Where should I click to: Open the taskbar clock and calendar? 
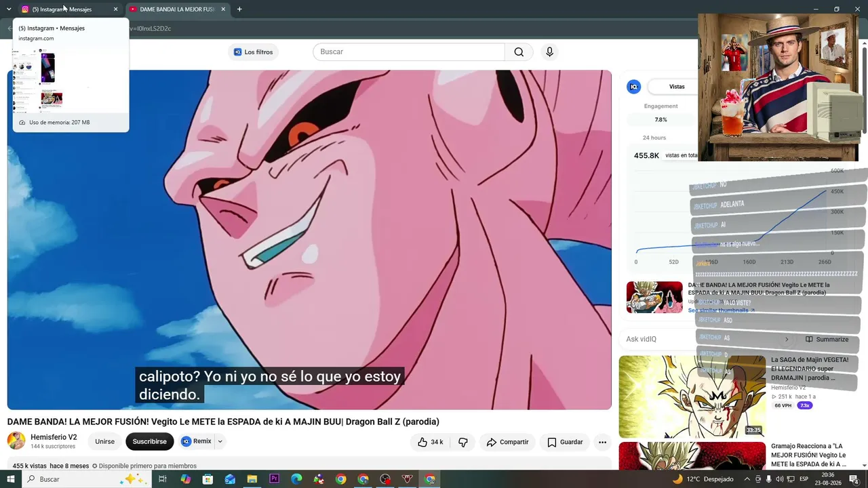(x=828, y=479)
